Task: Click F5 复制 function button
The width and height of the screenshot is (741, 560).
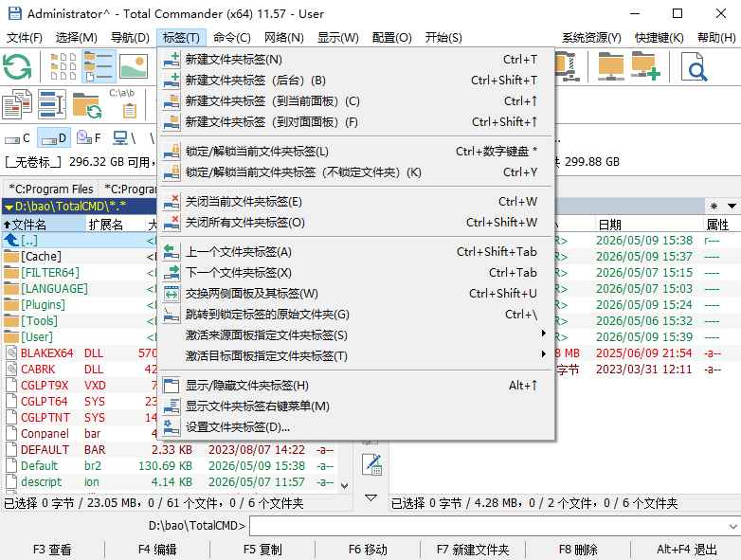Action: point(262,550)
